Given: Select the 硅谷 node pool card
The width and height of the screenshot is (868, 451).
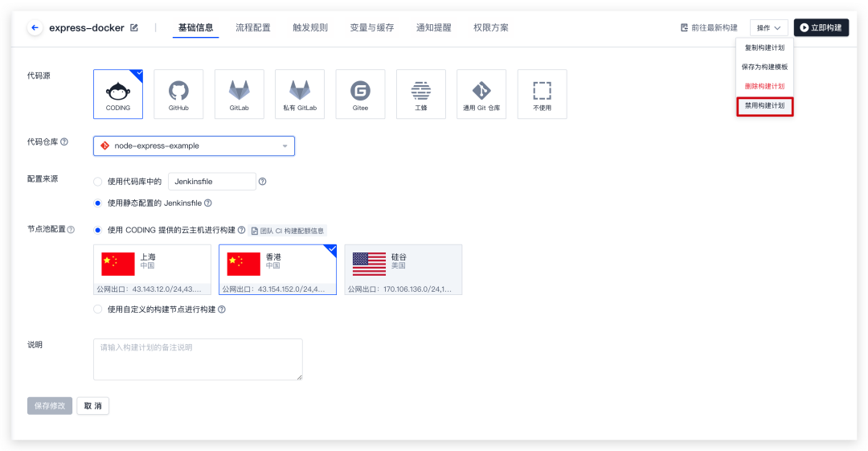Looking at the screenshot, I should coord(403,270).
